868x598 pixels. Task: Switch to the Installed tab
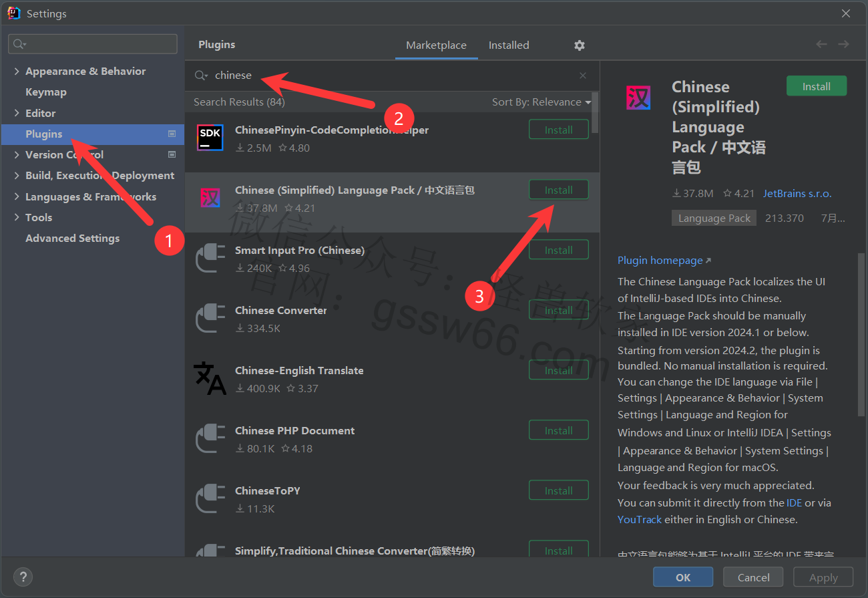coord(508,45)
